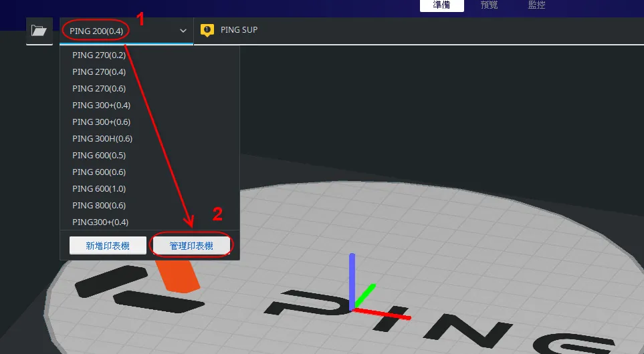This screenshot has width=644, height=354.
Task: Collapse the printer selector chevron
Action: pos(183,31)
